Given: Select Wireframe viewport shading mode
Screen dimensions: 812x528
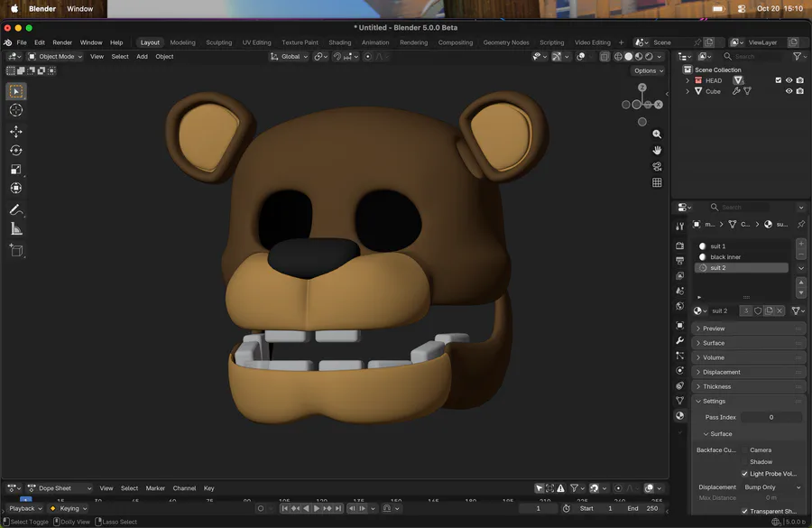Looking at the screenshot, I should click(x=618, y=57).
